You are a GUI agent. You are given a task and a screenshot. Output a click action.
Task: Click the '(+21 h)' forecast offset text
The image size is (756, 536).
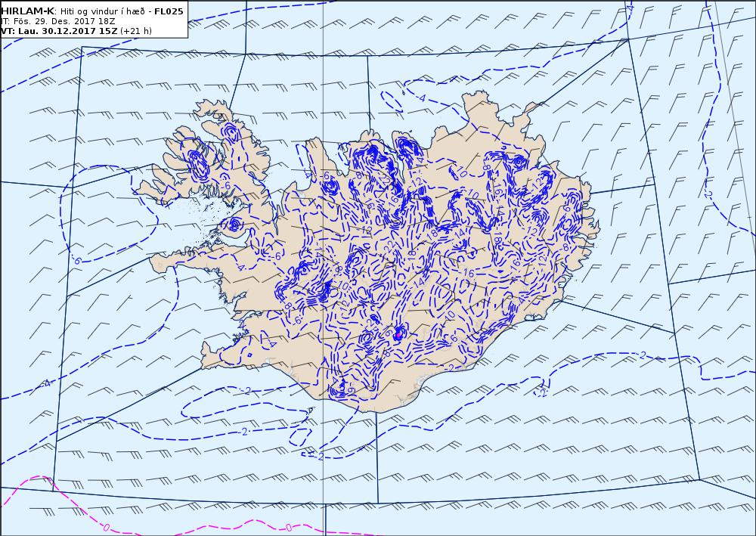click(136, 31)
